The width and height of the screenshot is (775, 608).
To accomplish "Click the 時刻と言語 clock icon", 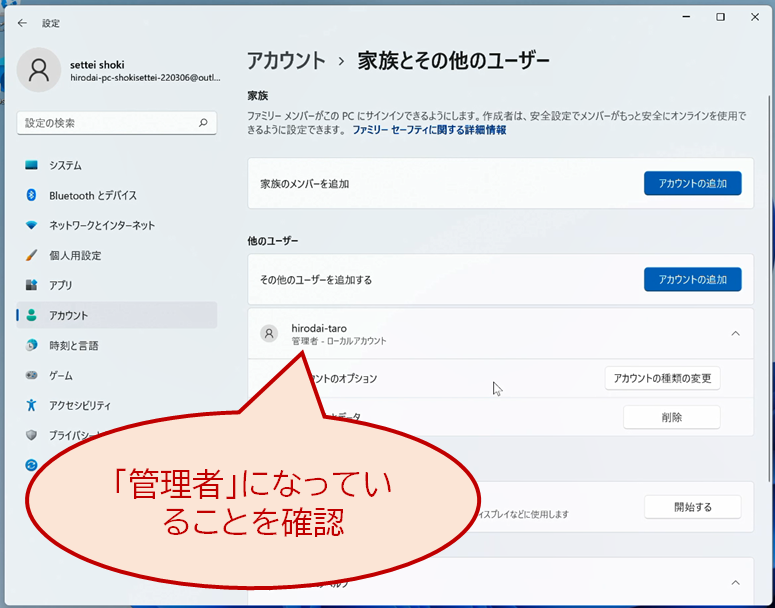I will click(x=31, y=346).
